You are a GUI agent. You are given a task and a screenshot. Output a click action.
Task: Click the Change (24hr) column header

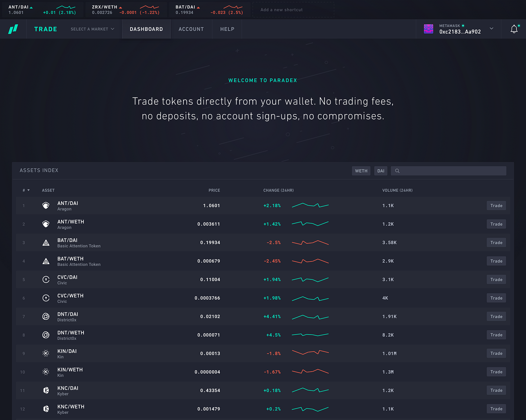278,190
